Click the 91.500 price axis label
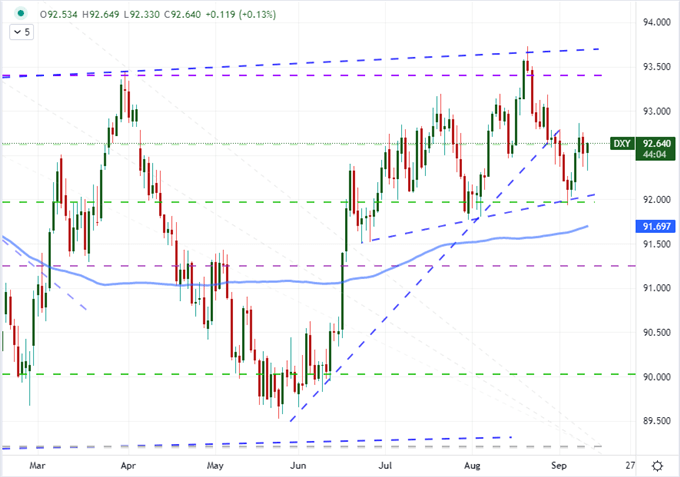Screen dimensions: 680x477 point(657,244)
